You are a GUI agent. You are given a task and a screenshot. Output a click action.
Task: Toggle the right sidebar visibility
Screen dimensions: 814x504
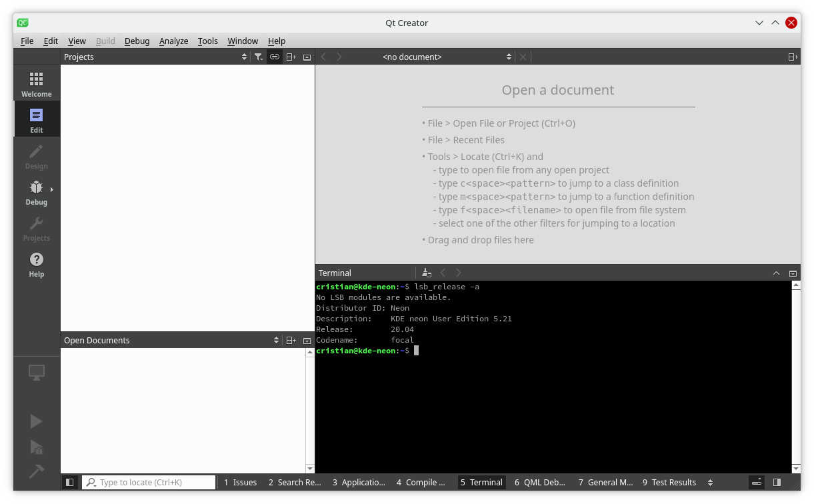777,482
